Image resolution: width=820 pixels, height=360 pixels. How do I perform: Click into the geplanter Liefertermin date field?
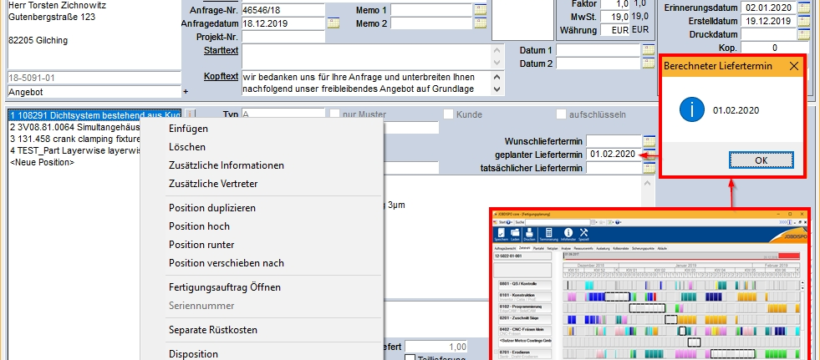coord(613,154)
